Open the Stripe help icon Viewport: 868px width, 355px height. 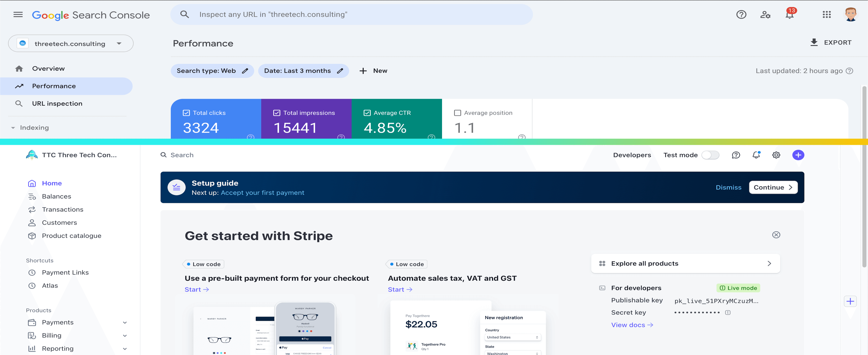(x=736, y=155)
